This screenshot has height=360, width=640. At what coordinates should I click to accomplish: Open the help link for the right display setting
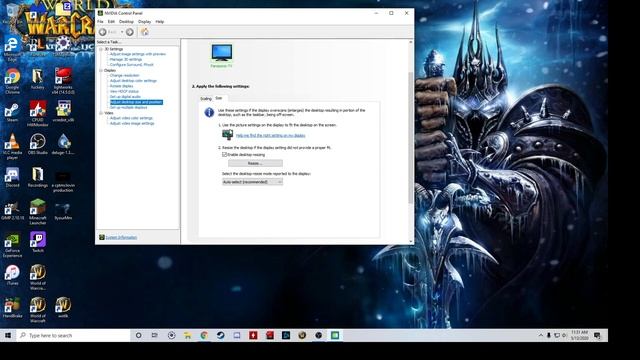coord(270,136)
